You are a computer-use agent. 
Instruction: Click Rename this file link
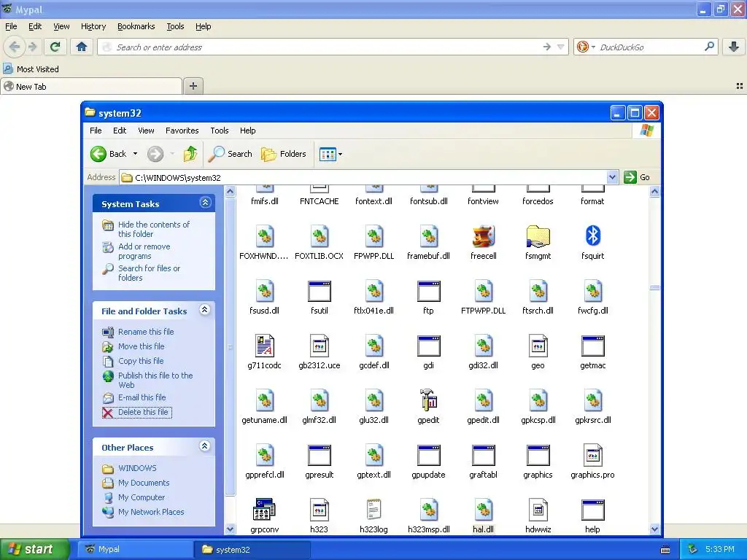(146, 332)
